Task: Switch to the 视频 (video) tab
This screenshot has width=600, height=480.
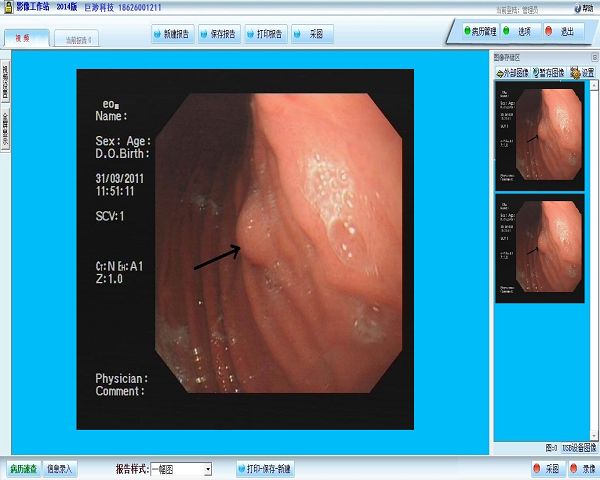Action: tap(22, 39)
